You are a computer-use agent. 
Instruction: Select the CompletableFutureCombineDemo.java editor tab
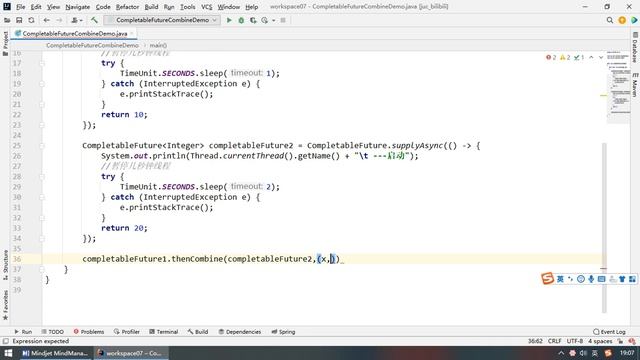click(x=75, y=33)
